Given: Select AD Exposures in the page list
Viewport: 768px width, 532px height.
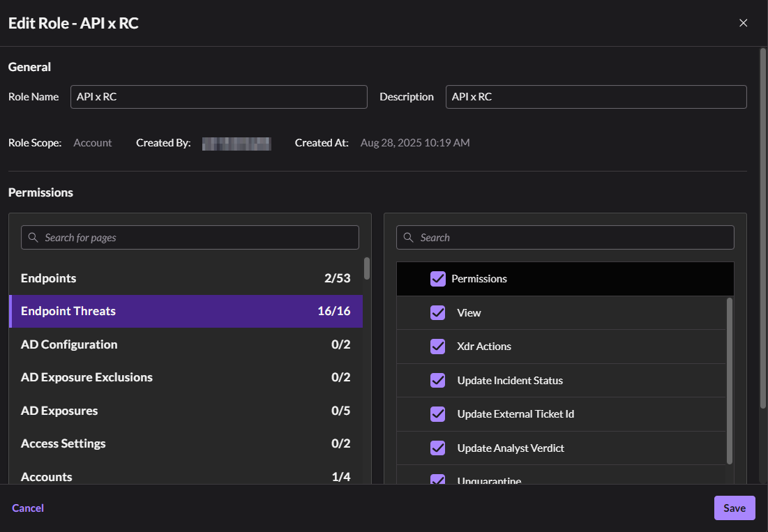Looking at the screenshot, I should coord(186,411).
